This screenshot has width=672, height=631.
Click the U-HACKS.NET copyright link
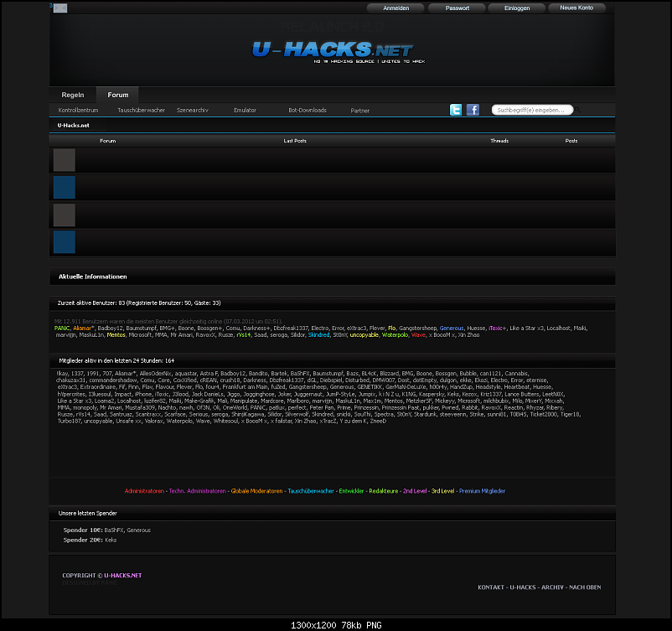(x=122, y=575)
